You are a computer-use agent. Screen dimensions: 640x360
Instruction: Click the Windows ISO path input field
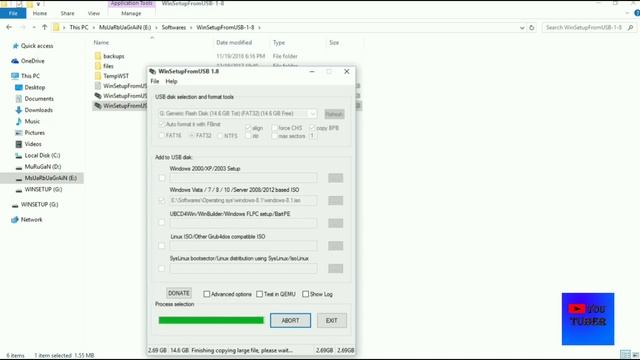[243, 200]
